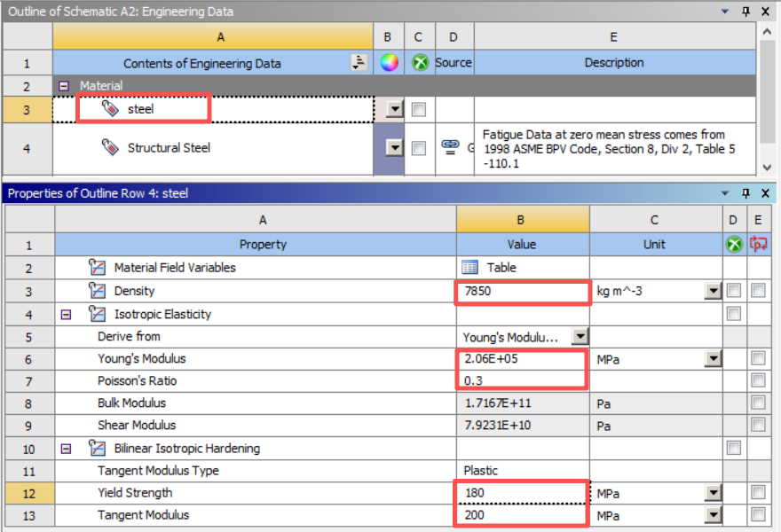Open the Density unit dropdown

click(x=714, y=291)
